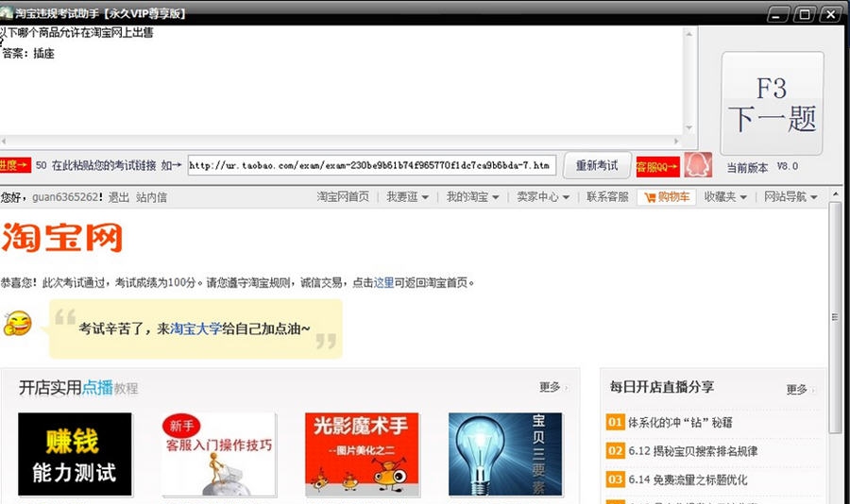
Task: Click the answer panel scroll-down arrow
Action: [x=689, y=128]
